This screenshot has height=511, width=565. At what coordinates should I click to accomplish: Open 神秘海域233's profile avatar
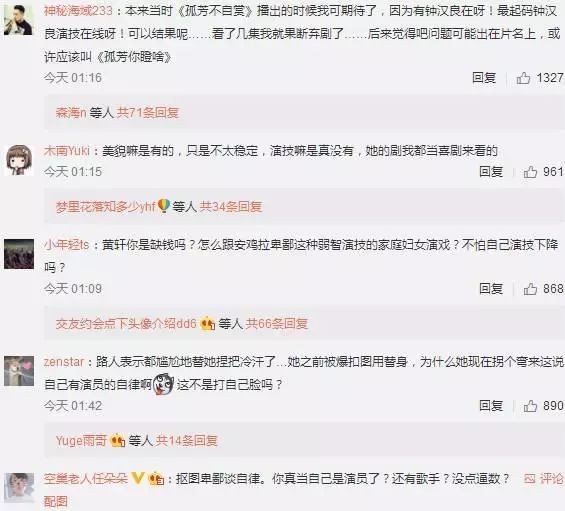point(18,20)
